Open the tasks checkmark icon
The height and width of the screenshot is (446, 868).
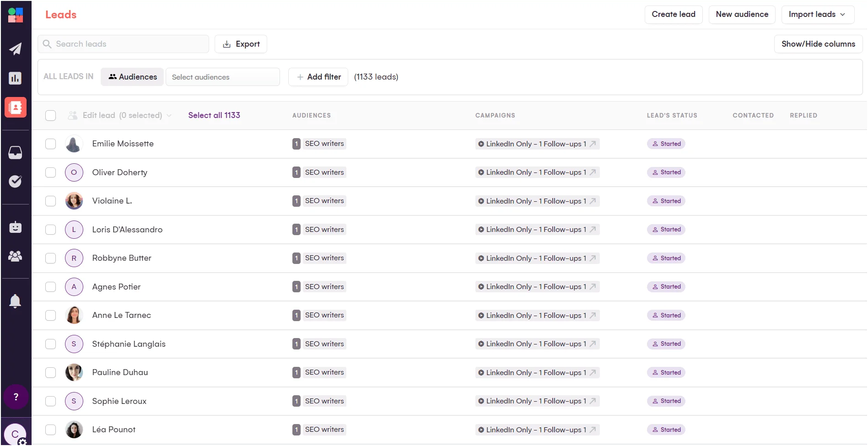click(x=16, y=181)
